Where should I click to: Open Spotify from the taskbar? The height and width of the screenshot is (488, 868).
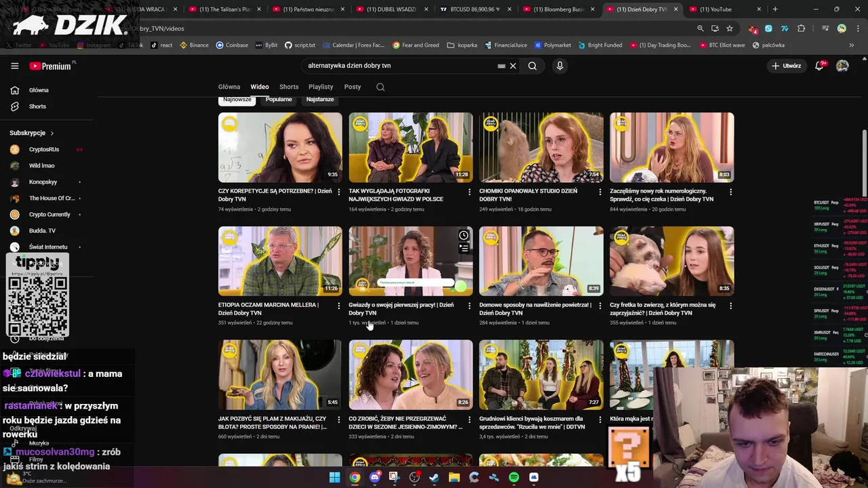(x=514, y=477)
